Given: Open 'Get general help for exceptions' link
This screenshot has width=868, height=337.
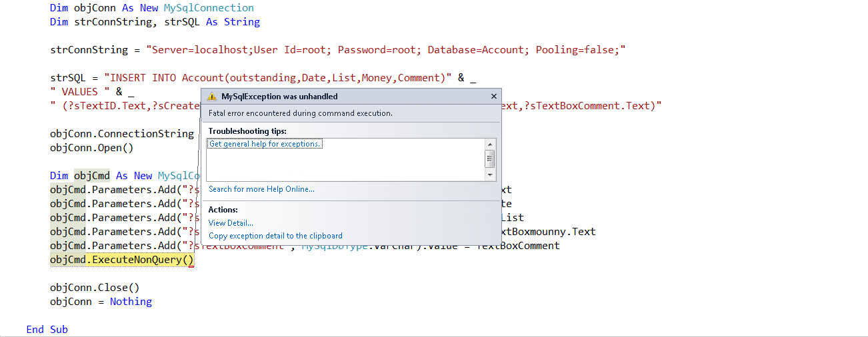Looking at the screenshot, I should click(x=265, y=144).
